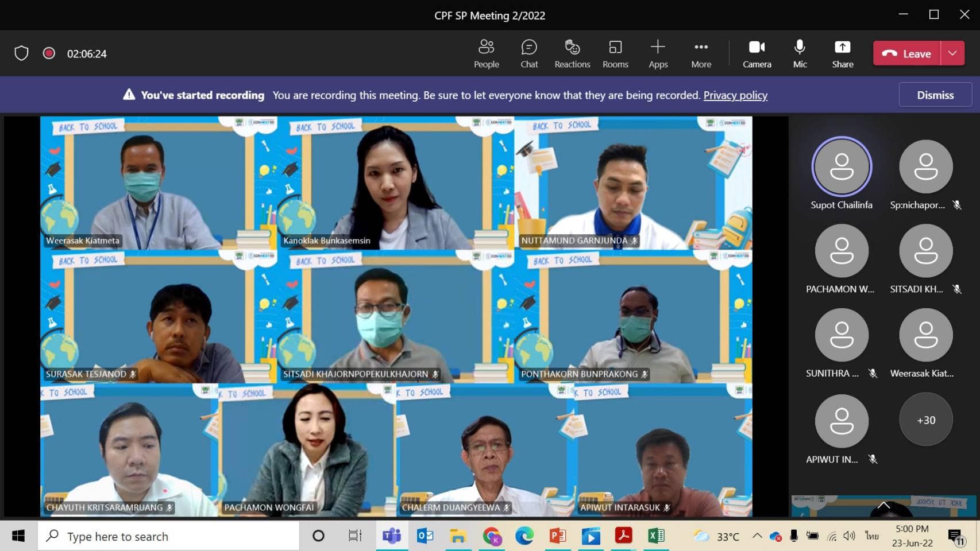Share your screen content
980x551 pixels.
[842, 53]
